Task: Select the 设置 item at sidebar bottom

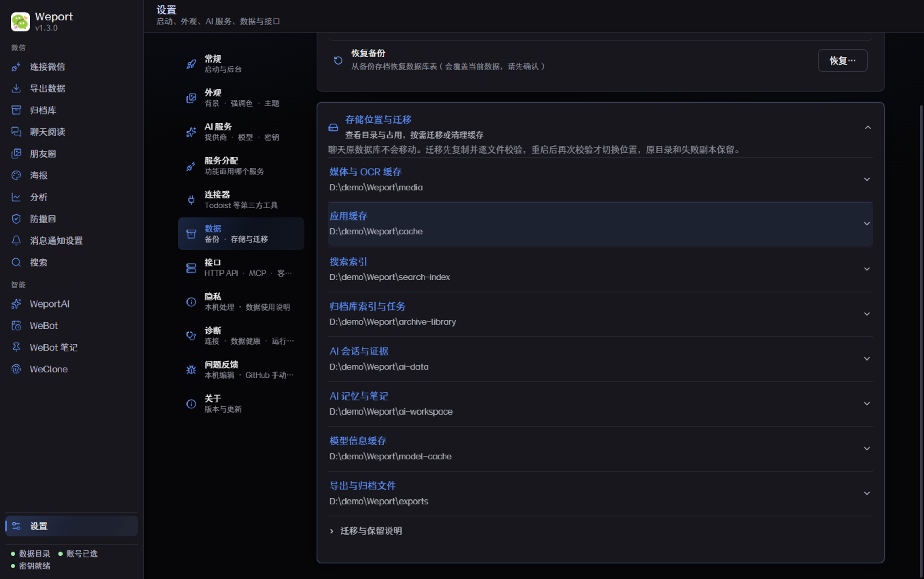Action: [x=72, y=526]
